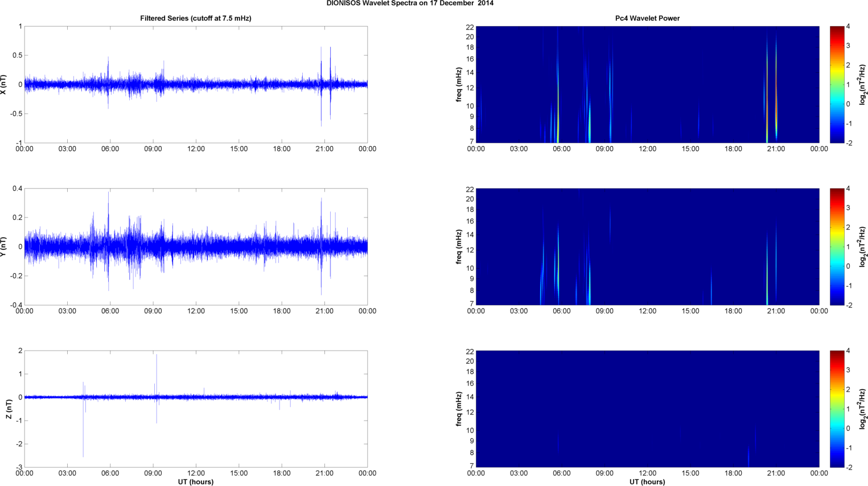Click the 21:00 tick under the X time series
The height and width of the screenshot is (486, 868).
pos(324,149)
